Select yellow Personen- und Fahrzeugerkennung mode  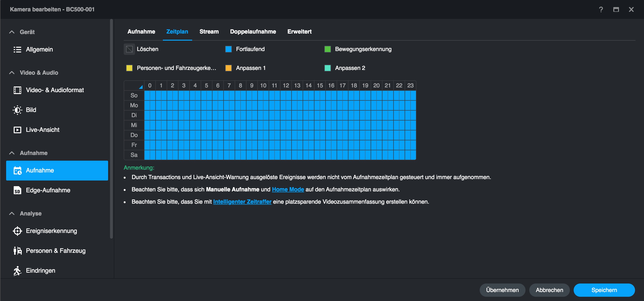129,68
